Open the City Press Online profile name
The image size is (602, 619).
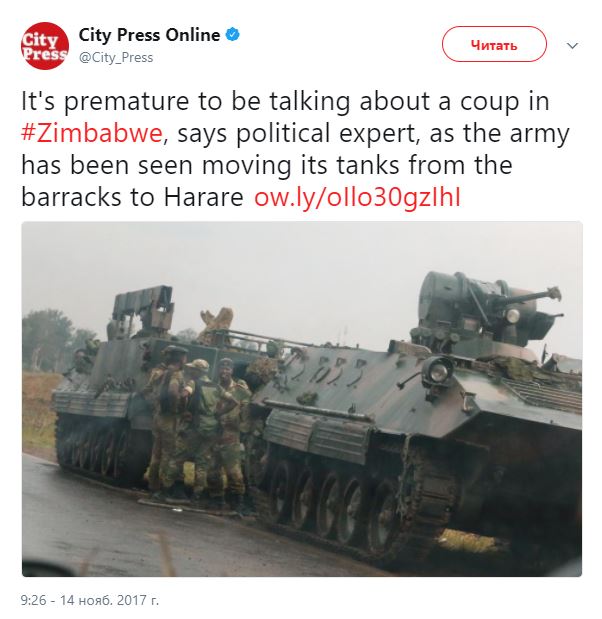pyautogui.click(x=149, y=35)
